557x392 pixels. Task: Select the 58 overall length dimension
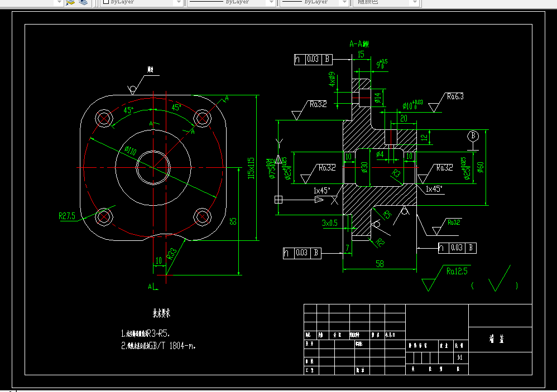(380, 264)
